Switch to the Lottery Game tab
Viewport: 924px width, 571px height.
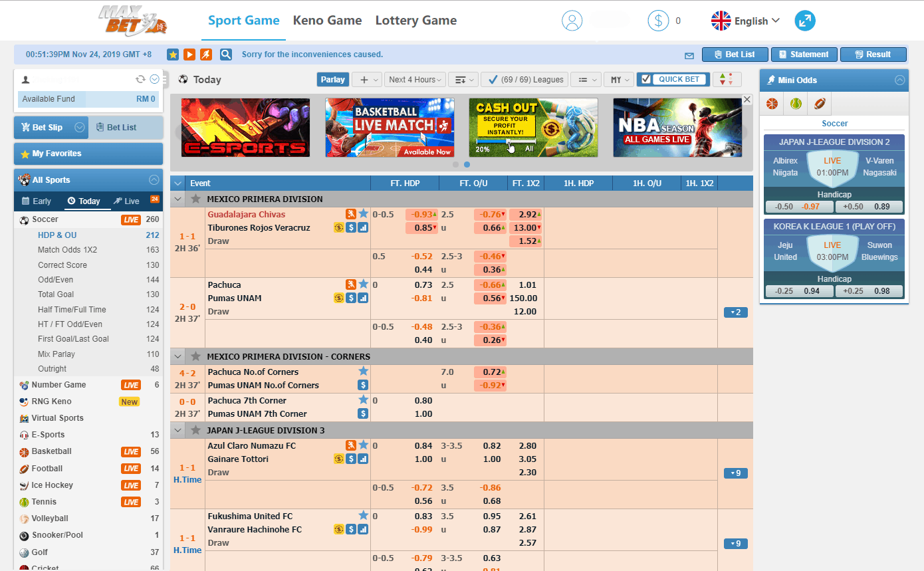[x=416, y=21]
